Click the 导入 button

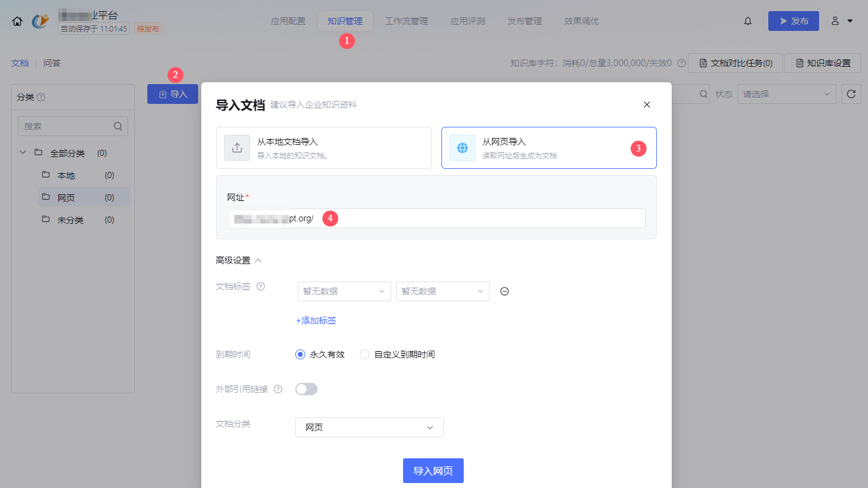point(173,94)
